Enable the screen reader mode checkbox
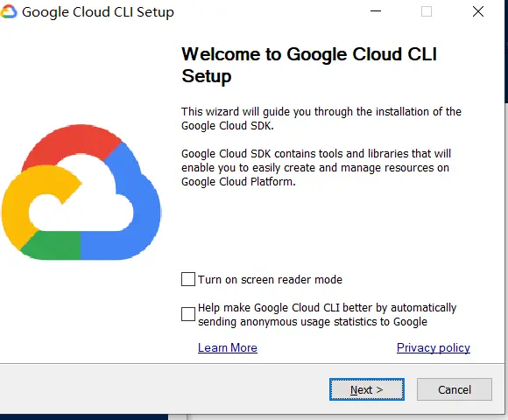 (188, 279)
